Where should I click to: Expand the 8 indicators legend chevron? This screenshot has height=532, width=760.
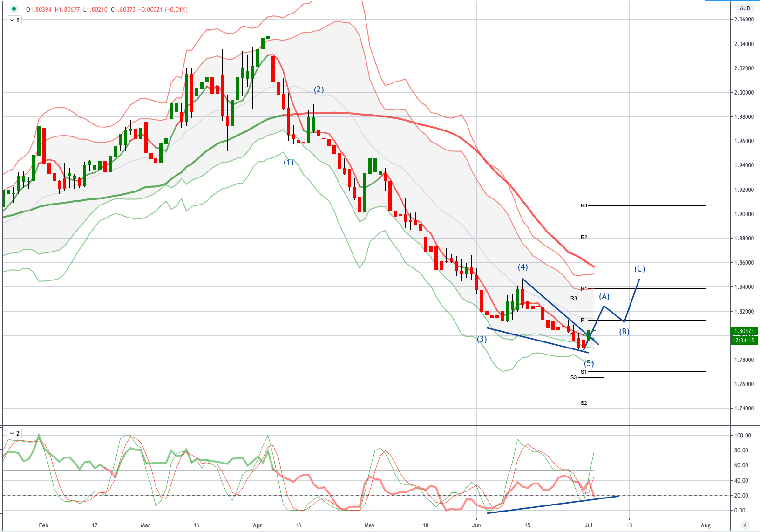[14, 20]
